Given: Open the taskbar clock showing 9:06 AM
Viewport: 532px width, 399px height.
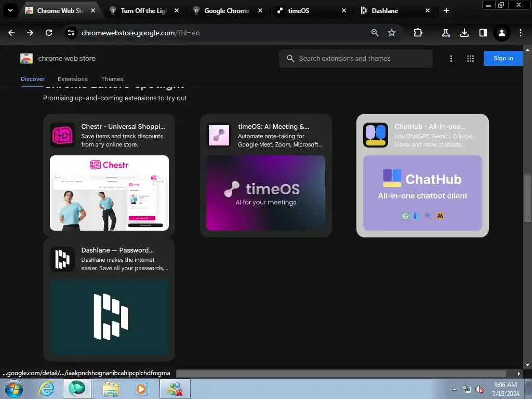Looking at the screenshot, I should coord(506,389).
